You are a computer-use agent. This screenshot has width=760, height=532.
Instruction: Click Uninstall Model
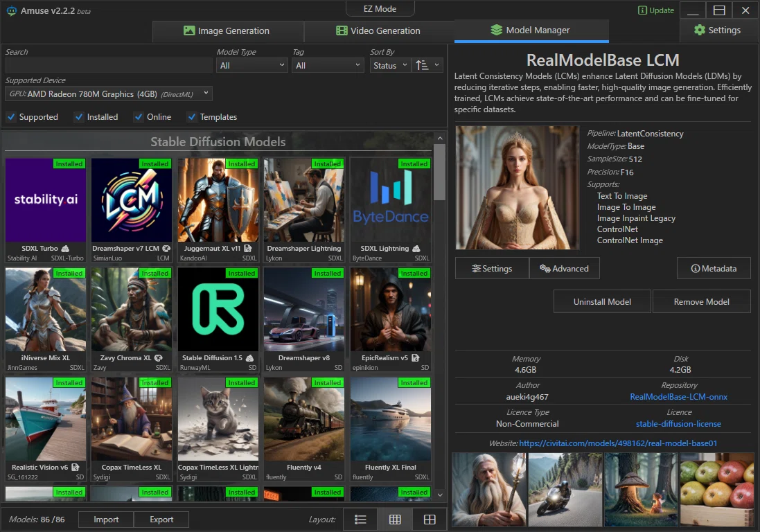pyautogui.click(x=603, y=302)
